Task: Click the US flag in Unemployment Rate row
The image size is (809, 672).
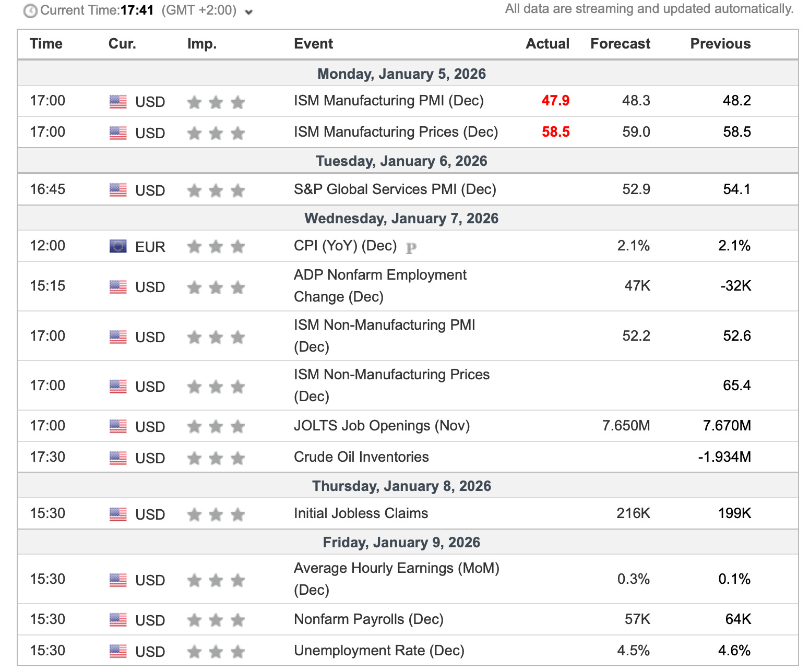Action: (x=118, y=651)
